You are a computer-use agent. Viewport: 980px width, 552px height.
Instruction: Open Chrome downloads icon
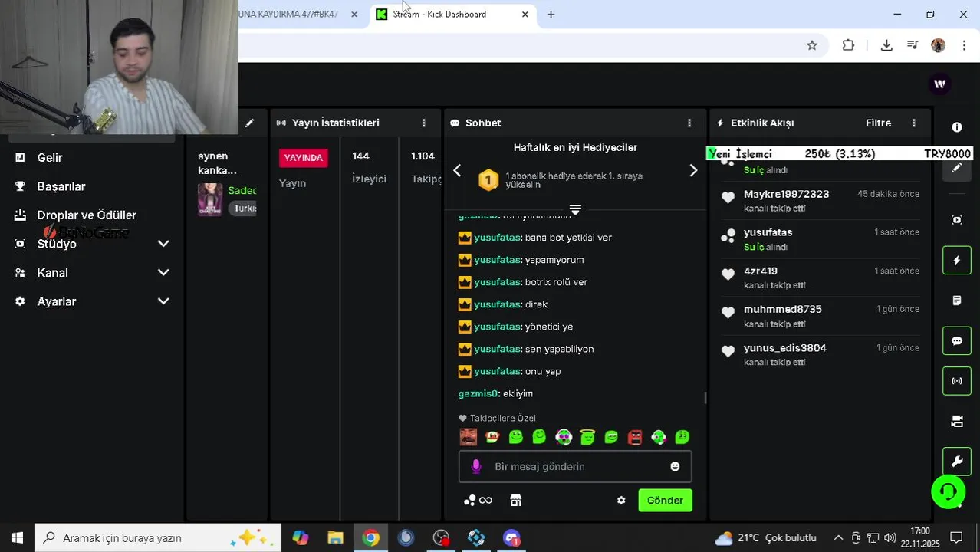[x=886, y=45]
